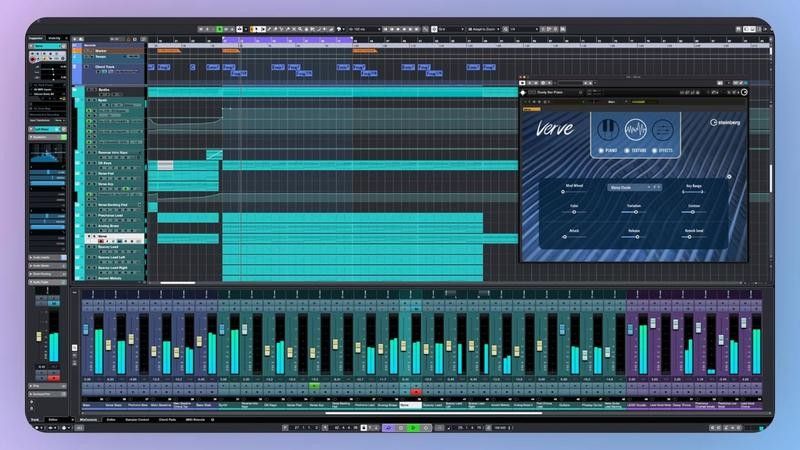Click the green highlighted button in top toolbar
Viewport: 800px width, 450px height.
(x=219, y=30)
